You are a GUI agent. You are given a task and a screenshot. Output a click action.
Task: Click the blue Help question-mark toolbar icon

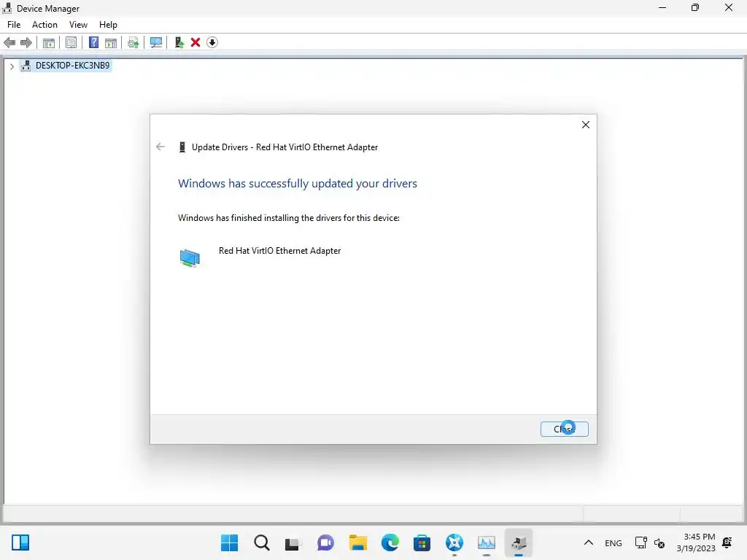click(x=94, y=43)
